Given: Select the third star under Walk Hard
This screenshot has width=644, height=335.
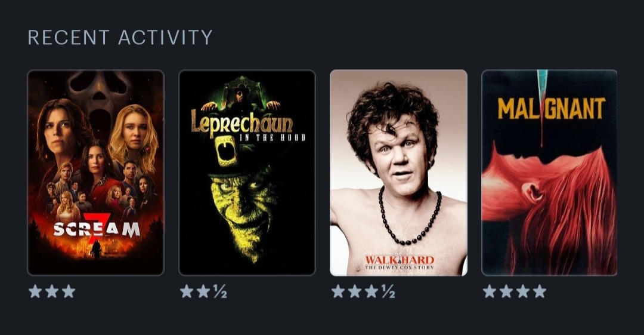Looking at the screenshot, I should click(371, 291).
